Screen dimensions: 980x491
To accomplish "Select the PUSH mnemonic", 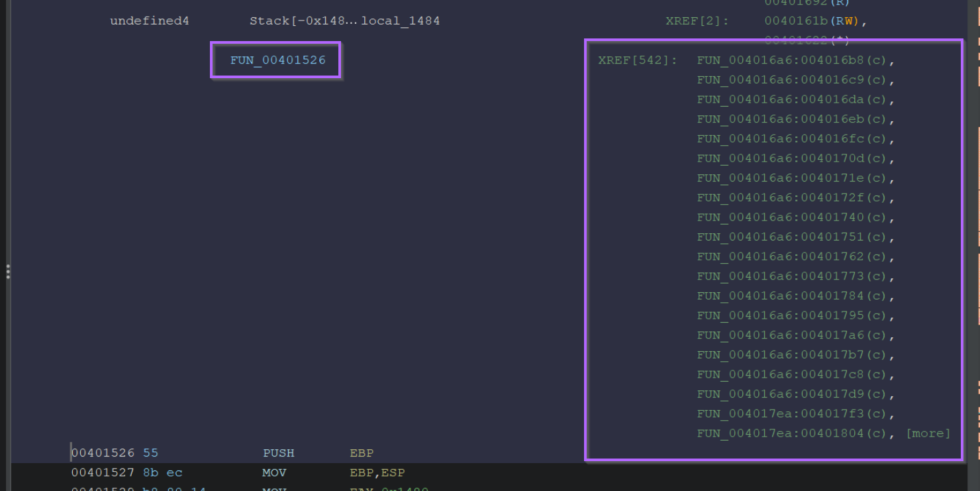I will pos(279,453).
